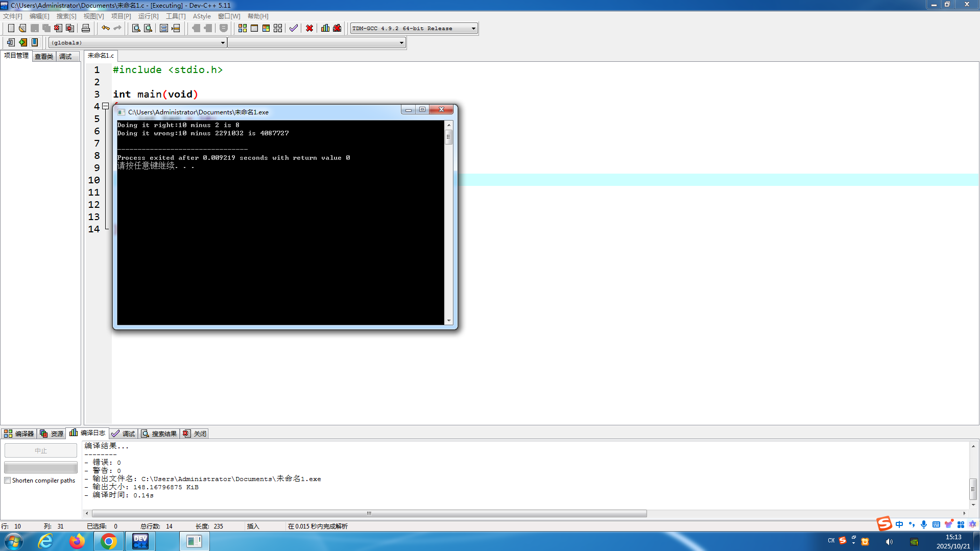Viewport: 980px width, 551px height.
Task: Click the New project toolbar icon
Action: pyautogui.click(x=11, y=42)
